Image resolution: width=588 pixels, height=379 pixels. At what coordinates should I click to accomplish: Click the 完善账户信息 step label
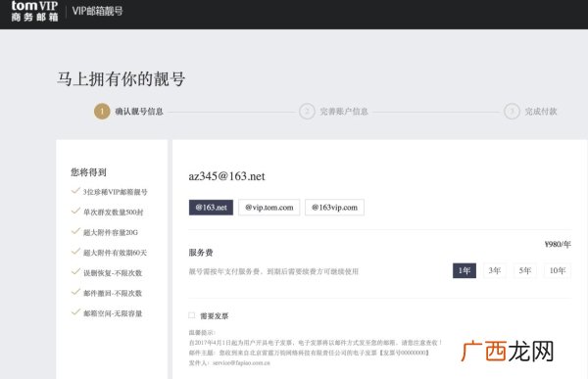pyautogui.click(x=344, y=112)
